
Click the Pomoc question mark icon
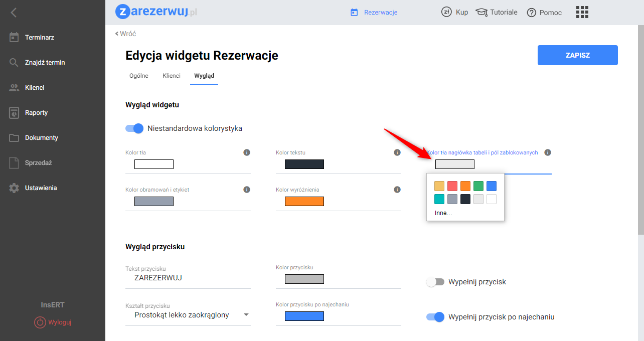[532, 13]
